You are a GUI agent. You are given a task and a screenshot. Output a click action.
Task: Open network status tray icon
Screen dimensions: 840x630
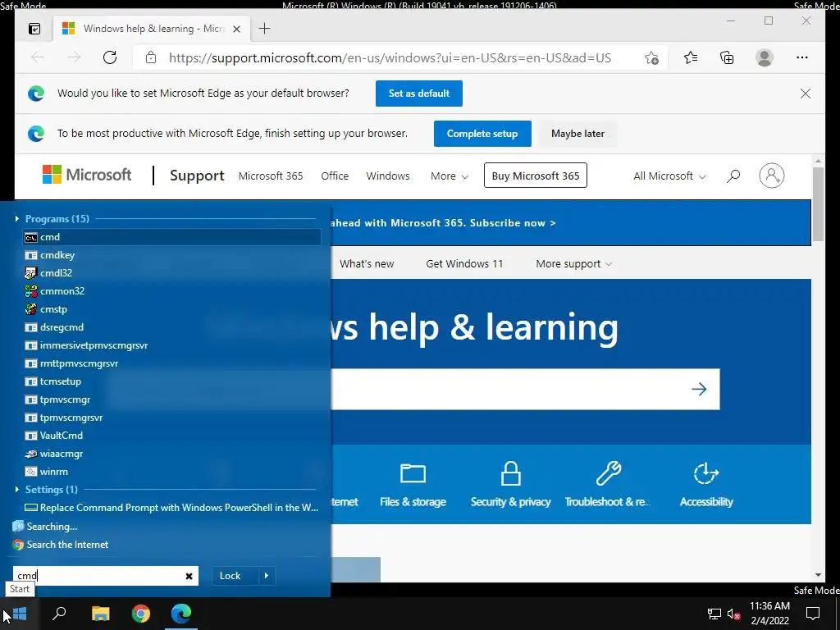714,614
